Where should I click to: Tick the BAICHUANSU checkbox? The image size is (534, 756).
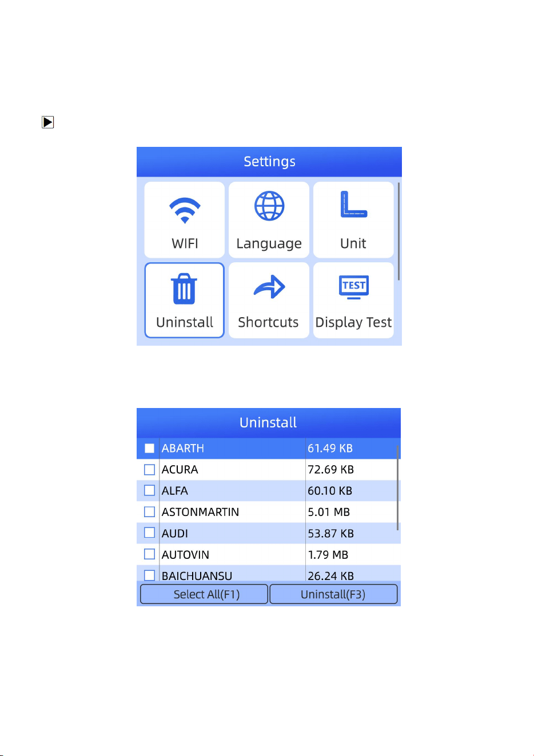[x=149, y=575]
